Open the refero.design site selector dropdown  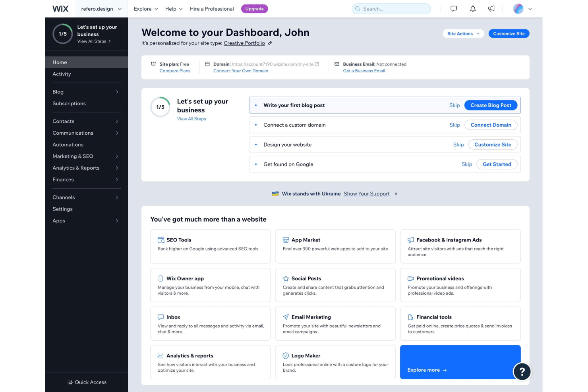pyautogui.click(x=101, y=9)
